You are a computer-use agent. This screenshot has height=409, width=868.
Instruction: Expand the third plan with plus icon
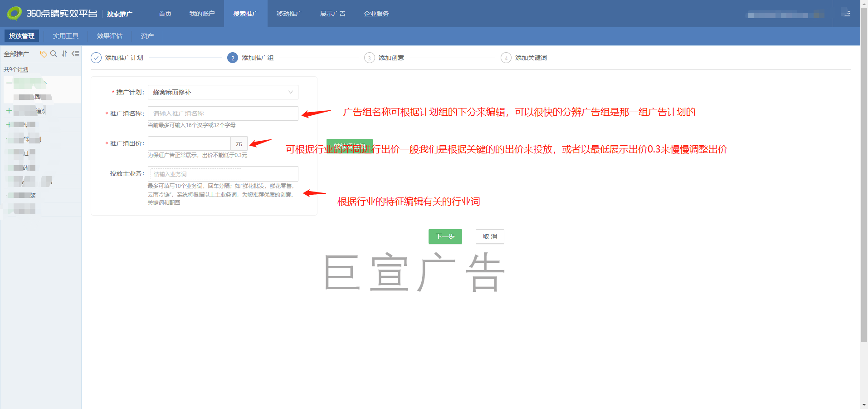9,124
